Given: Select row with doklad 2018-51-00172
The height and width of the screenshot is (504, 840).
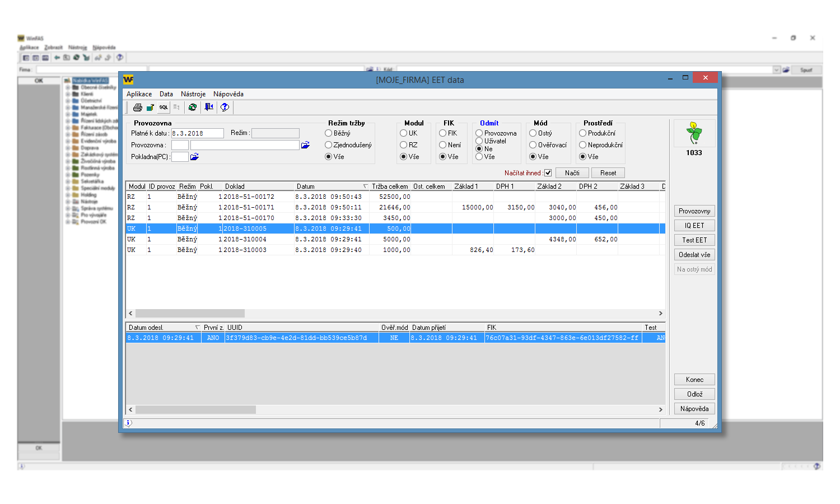Looking at the screenshot, I should tap(395, 197).
